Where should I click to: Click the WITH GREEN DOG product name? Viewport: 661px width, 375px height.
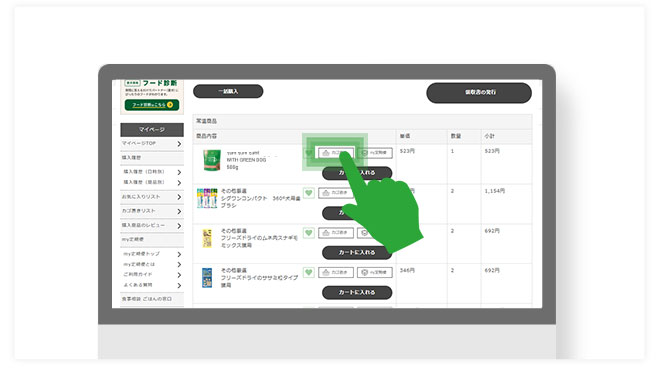246,160
